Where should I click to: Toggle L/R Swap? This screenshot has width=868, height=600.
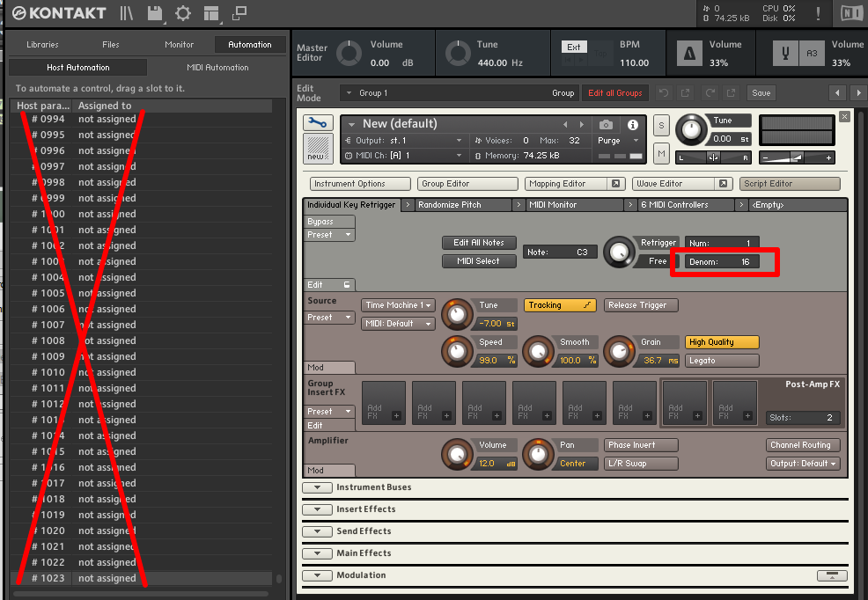click(641, 464)
